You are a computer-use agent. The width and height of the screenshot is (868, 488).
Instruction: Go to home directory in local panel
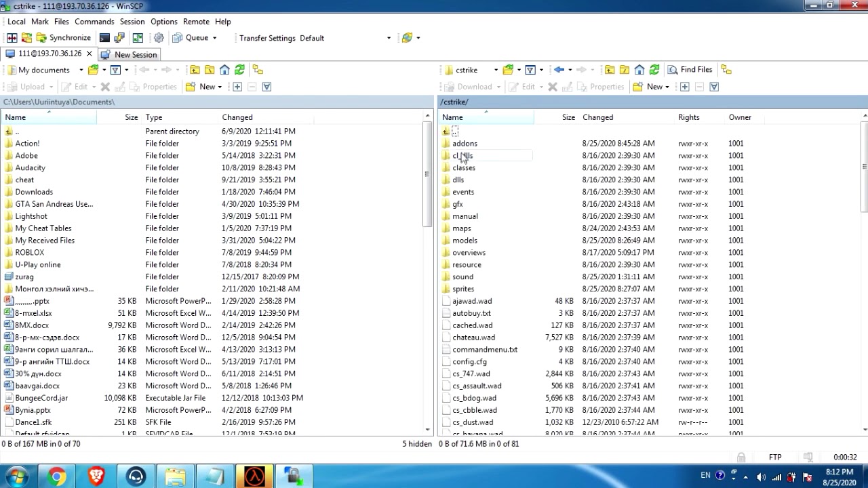click(x=224, y=70)
